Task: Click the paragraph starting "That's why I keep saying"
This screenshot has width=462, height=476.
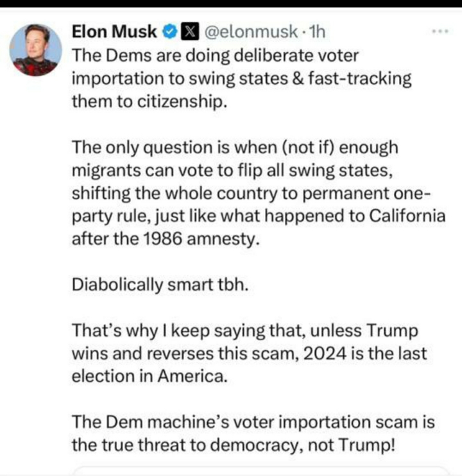Action: 249,353
